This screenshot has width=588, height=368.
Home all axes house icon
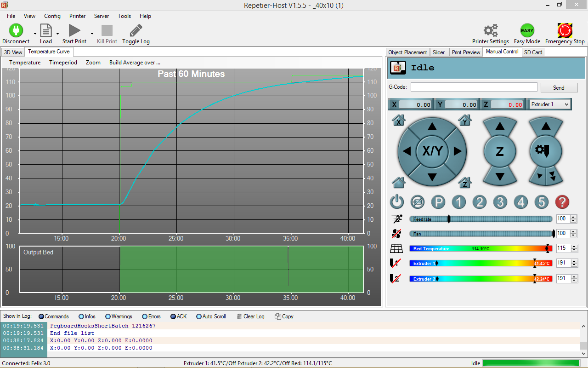(x=398, y=182)
